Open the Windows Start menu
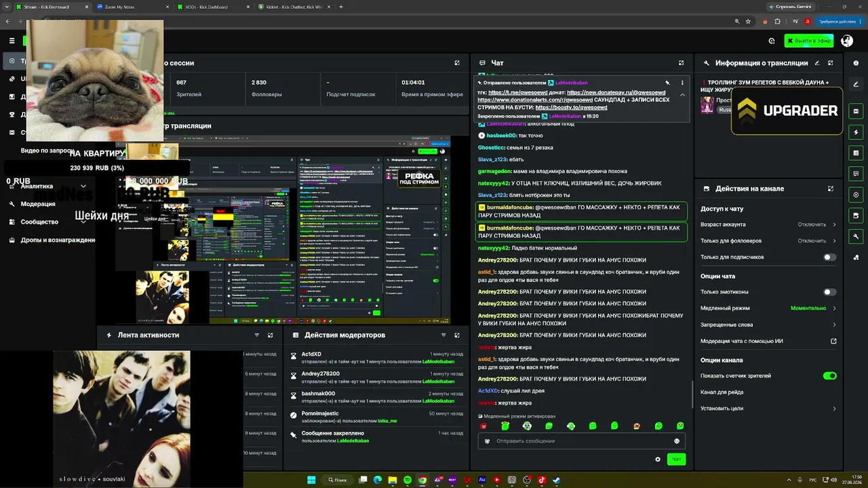Screen dimensions: 868x488 311,480
